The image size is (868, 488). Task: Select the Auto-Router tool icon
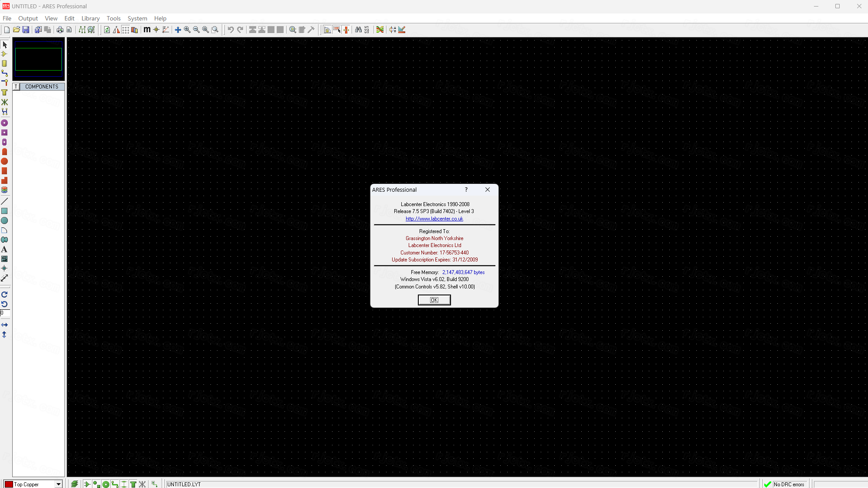[380, 30]
